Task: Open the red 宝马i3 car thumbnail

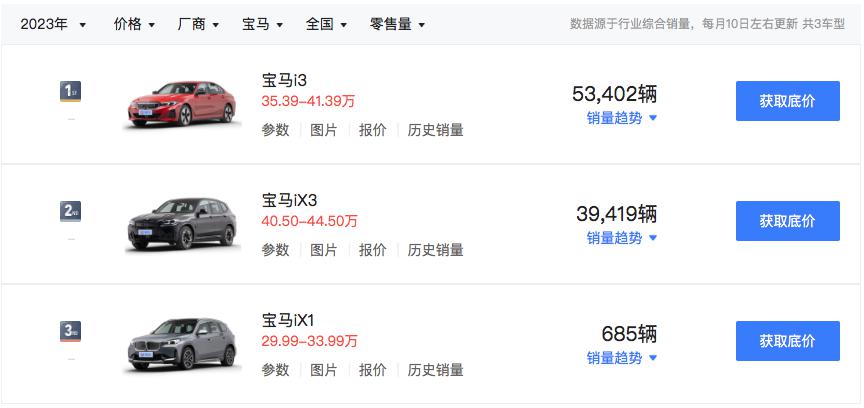Action: [182, 103]
